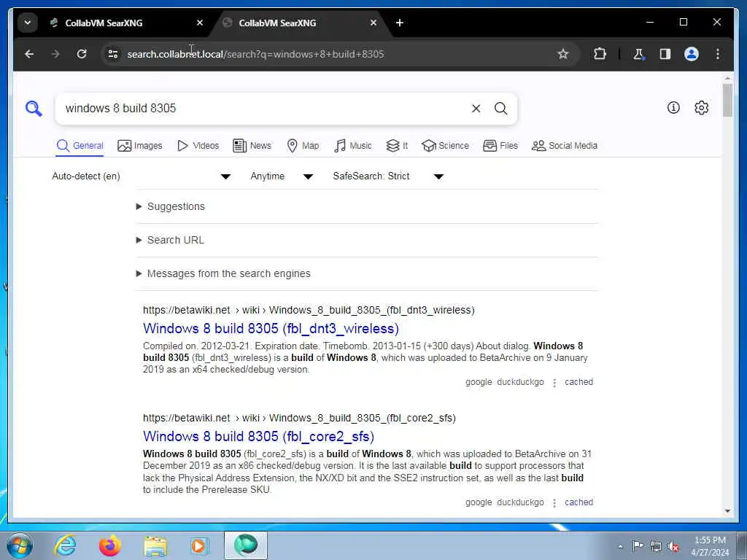
Task: Select the Map category tab
Action: click(x=303, y=146)
